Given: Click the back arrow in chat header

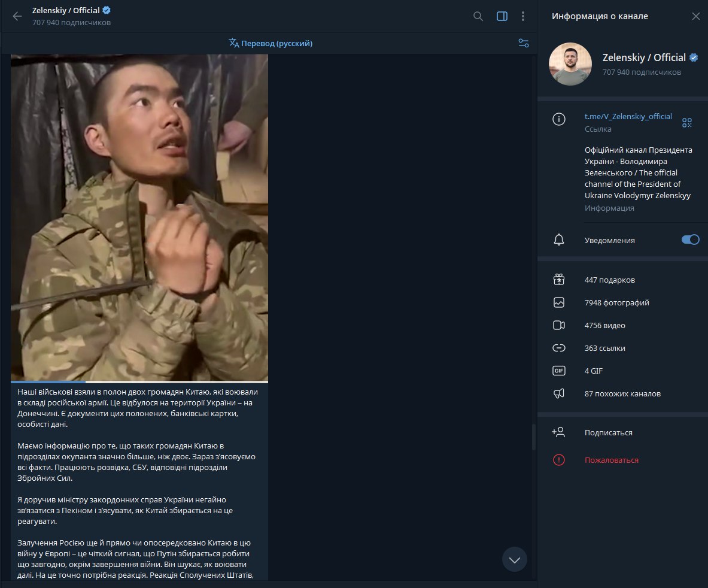Looking at the screenshot, I should click(17, 16).
